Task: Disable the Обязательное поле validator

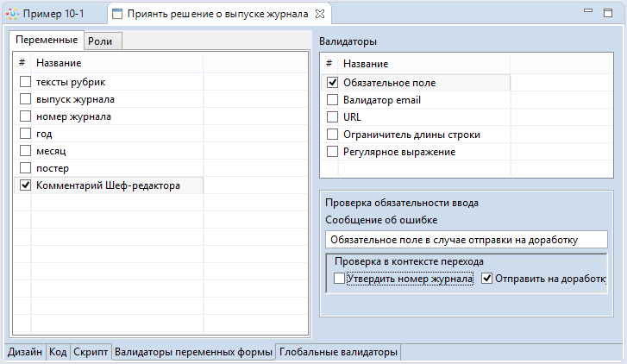Action: click(x=332, y=83)
